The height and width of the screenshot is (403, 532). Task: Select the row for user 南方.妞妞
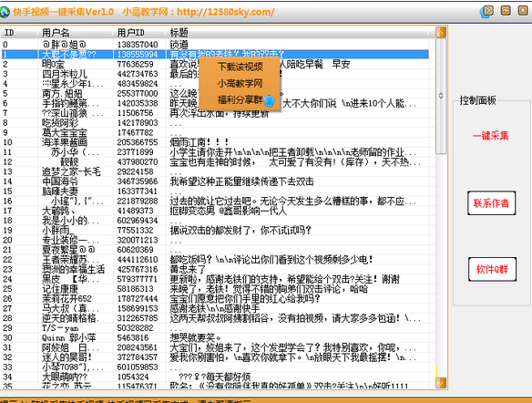(216, 93)
